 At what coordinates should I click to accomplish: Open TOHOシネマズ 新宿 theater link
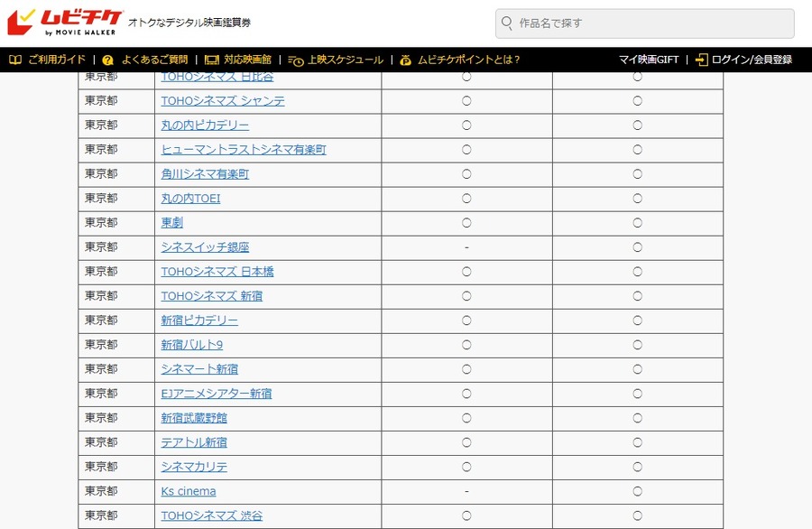(x=212, y=296)
